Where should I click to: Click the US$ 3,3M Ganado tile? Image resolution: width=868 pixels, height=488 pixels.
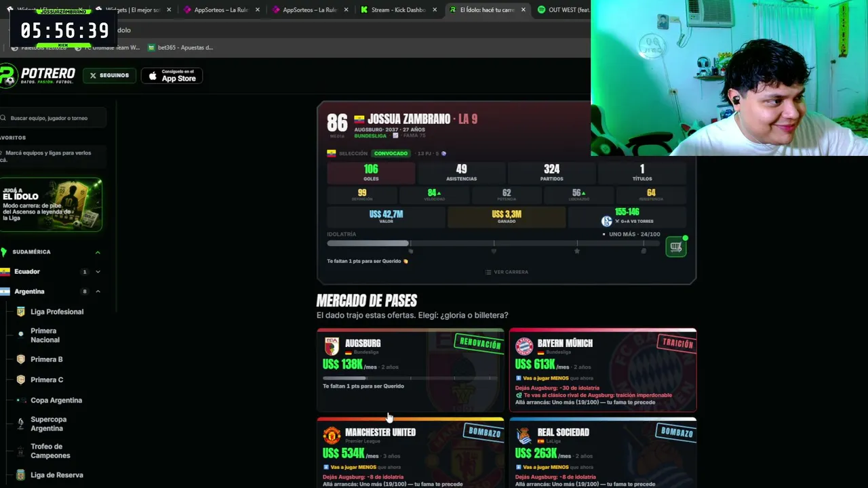(x=507, y=217)
